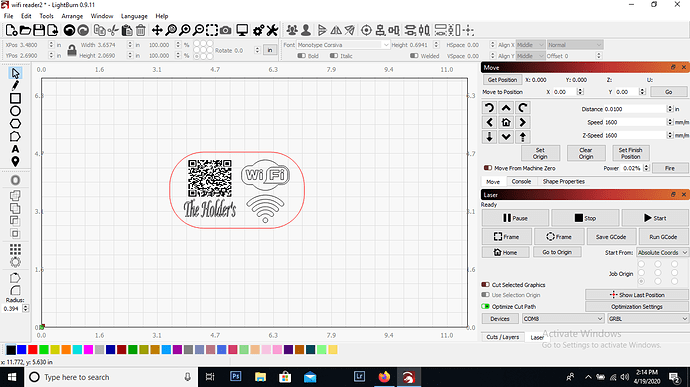Click Save GCode button
The image size is (690, 387).
pyautogui.click(x=611, y=237)
